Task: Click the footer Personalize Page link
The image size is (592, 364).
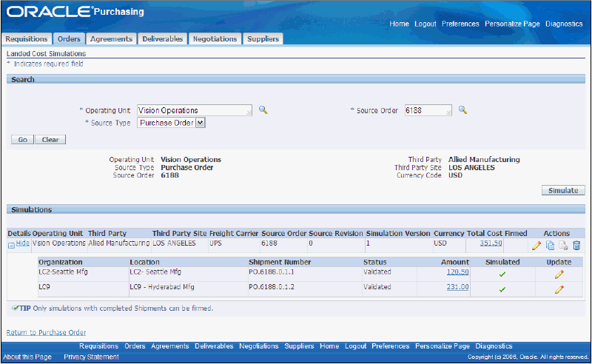Action: coord(443,346)
